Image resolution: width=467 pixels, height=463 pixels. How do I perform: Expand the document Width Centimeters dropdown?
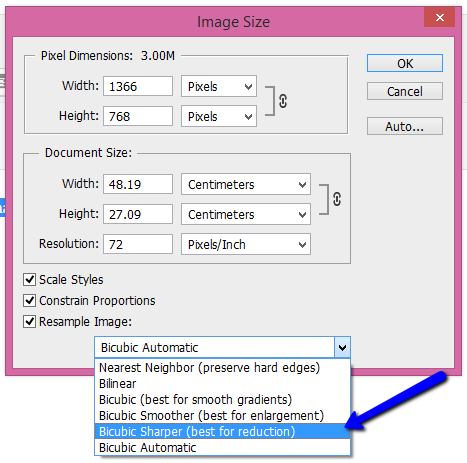pos(246,184)
